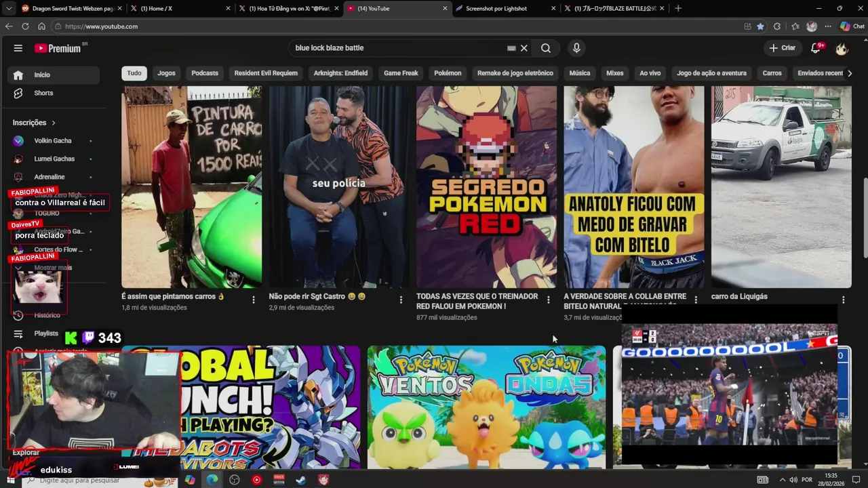Viewport: 868px width, 488px height.
Task: Open Copilot from the taskbar
Action: click(x=190, y=480)
